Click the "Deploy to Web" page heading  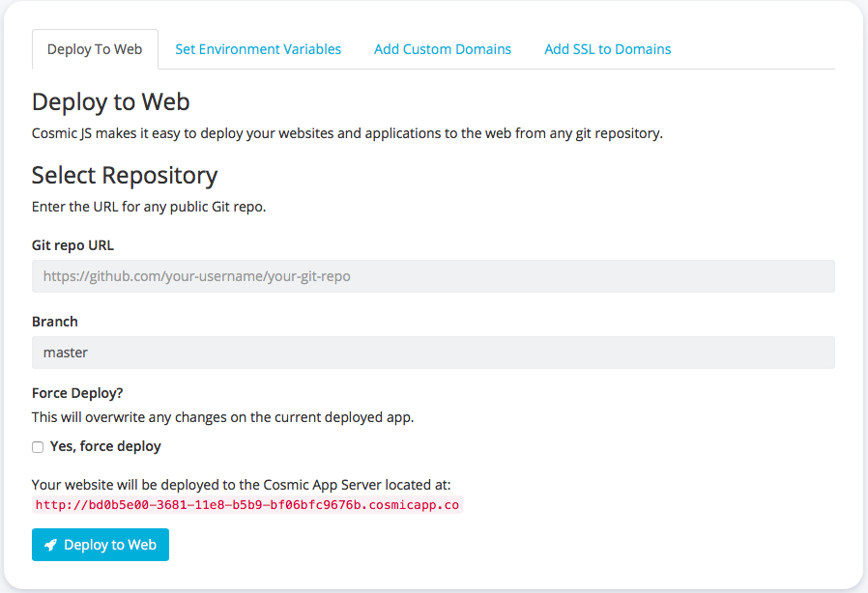point(111,101)
